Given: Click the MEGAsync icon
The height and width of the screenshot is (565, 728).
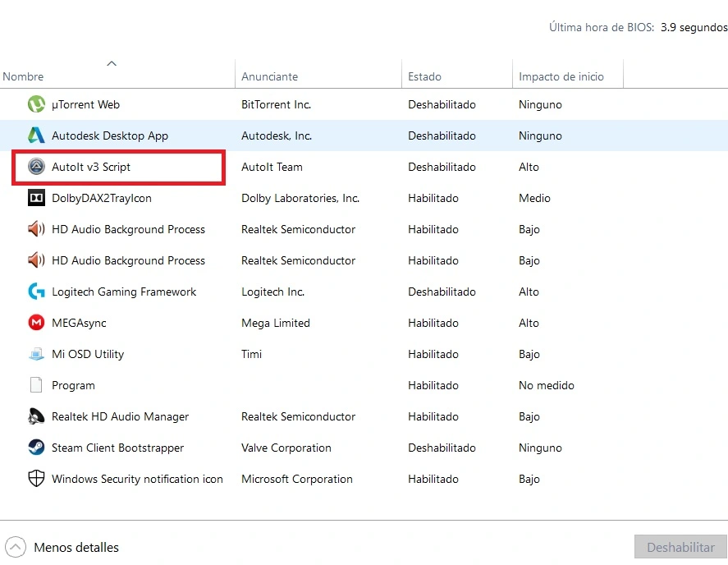Looking at the screenshot, I should [x=36, y=323].
